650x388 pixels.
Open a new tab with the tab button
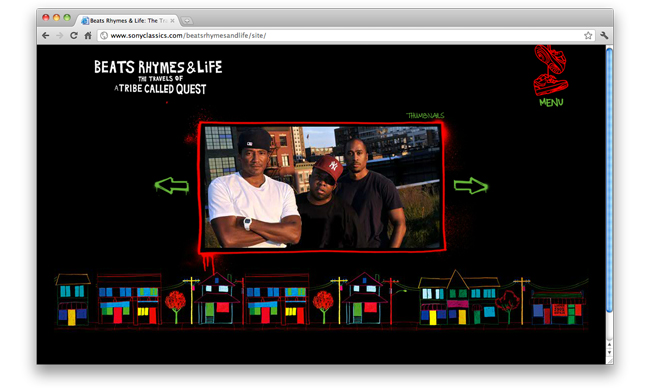pyautogui.click(x=187, y=20)
